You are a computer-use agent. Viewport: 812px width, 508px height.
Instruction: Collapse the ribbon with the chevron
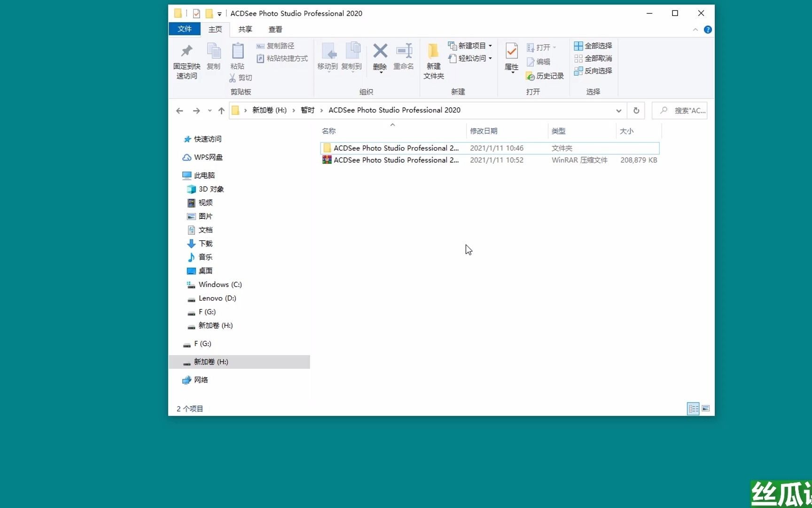coord(695,29)
